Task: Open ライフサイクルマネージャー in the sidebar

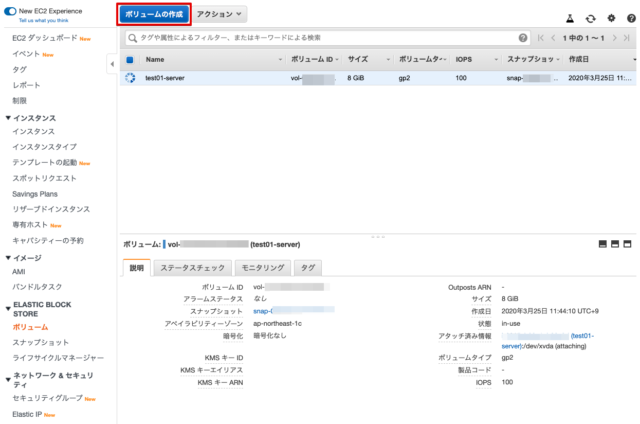Action: [58, 358]
